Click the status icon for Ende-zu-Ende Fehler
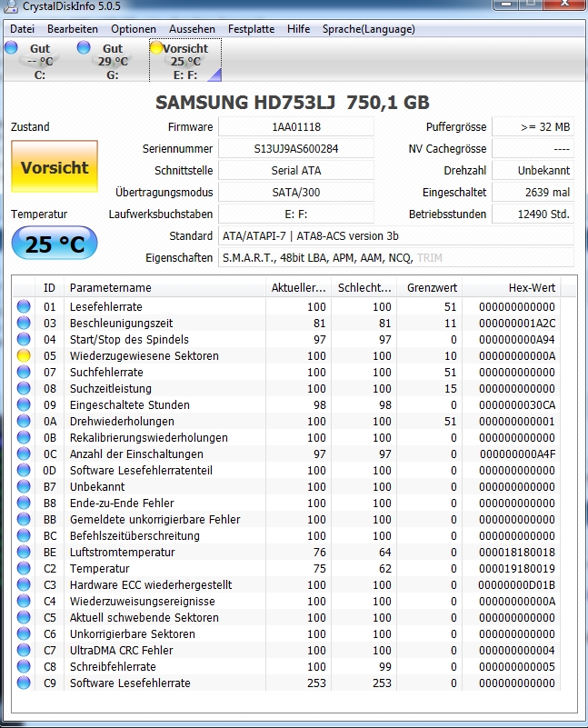Image resolution: width=588 pixels, height=728 pixels. 24,503
